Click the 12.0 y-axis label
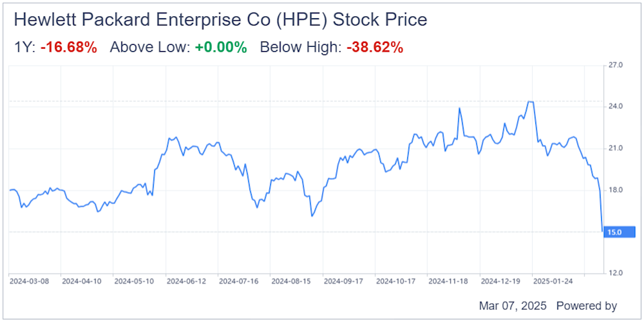Screen dimensions: 644x322 [x=615, y=273]
